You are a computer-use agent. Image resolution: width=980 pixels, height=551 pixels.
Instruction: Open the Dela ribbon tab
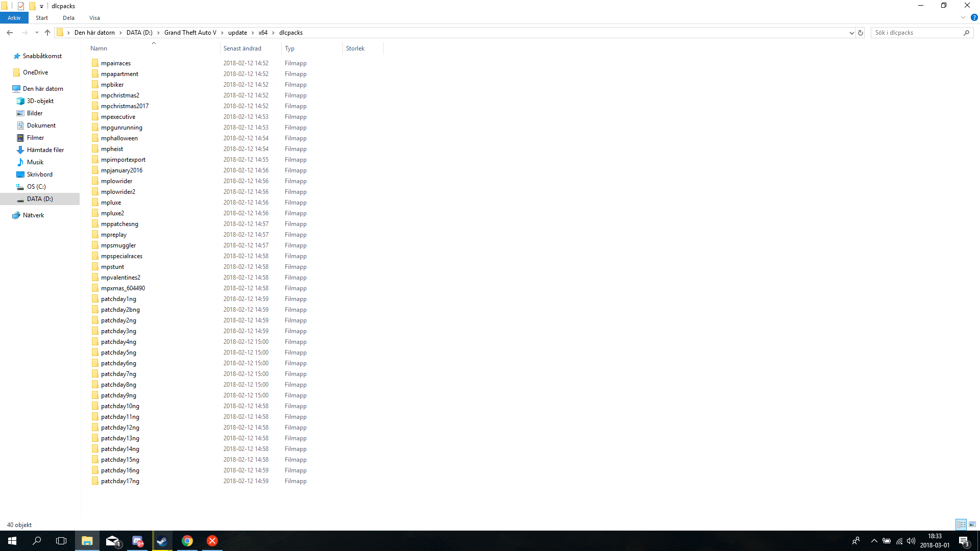tap(68, 18)
